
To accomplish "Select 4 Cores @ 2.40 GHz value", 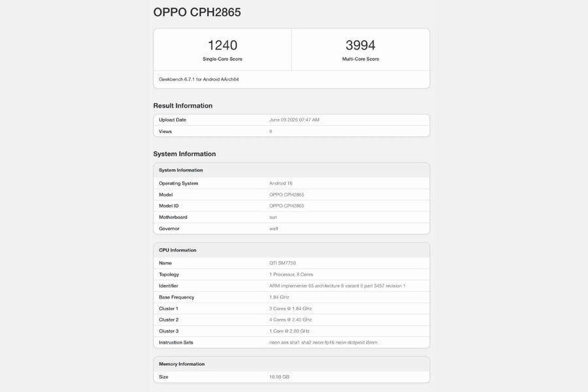I will point(291,319).
